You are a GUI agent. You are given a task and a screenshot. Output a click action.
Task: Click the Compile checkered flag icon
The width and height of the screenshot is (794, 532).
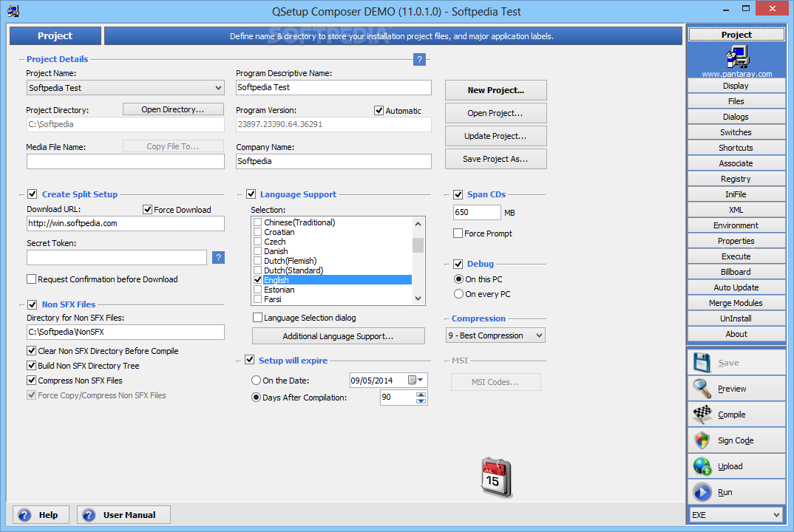click(x=702, y=415)
